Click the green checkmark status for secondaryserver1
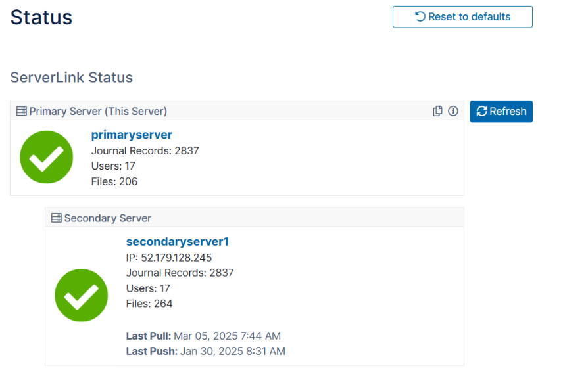Viewport: 588px width, 391px height. 81,295
